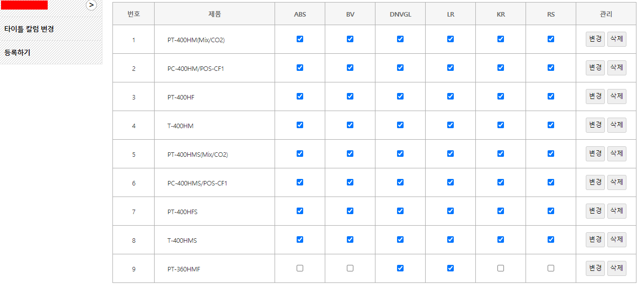The width and height of the screenshot is (644, 289).
Task: Click the BV column header
Action: pos(350,14)
